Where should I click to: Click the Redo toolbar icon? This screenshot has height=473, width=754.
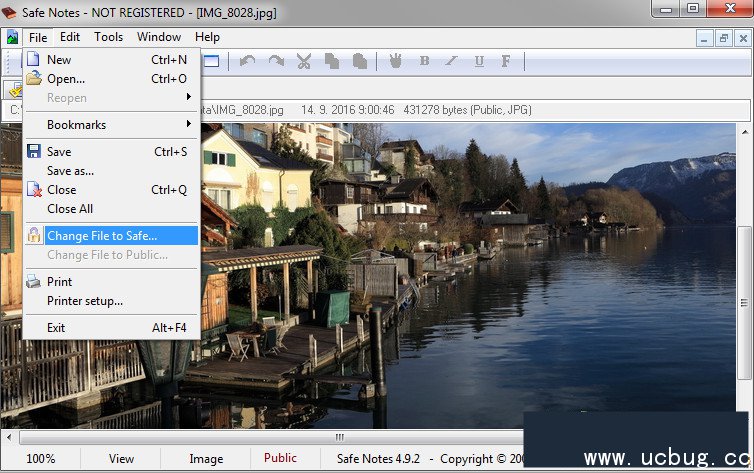click(275, 61)
